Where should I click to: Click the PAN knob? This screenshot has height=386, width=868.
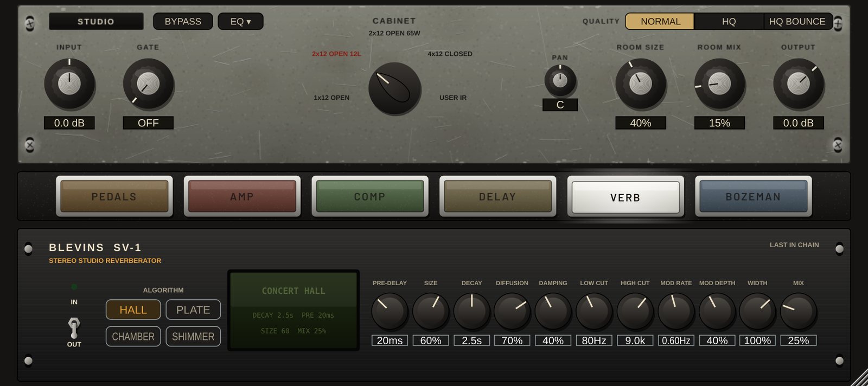point(560,81)
